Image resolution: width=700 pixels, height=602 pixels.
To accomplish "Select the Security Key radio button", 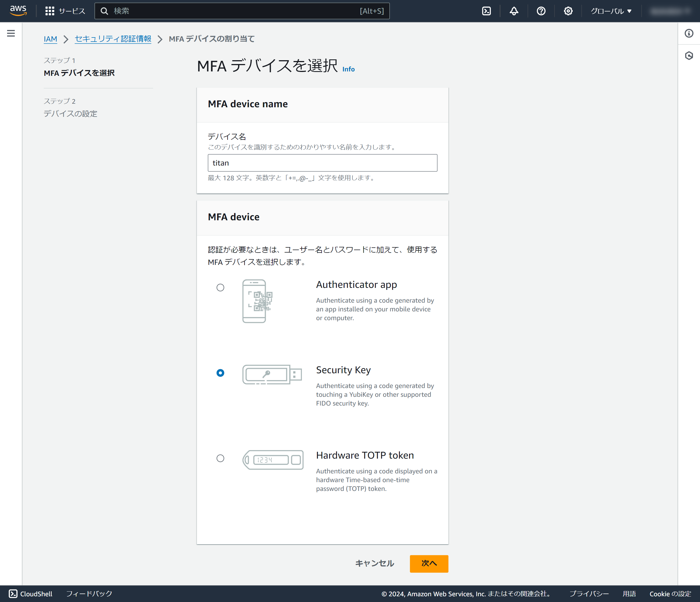I will pyautogui.click(x=220, y=373).
